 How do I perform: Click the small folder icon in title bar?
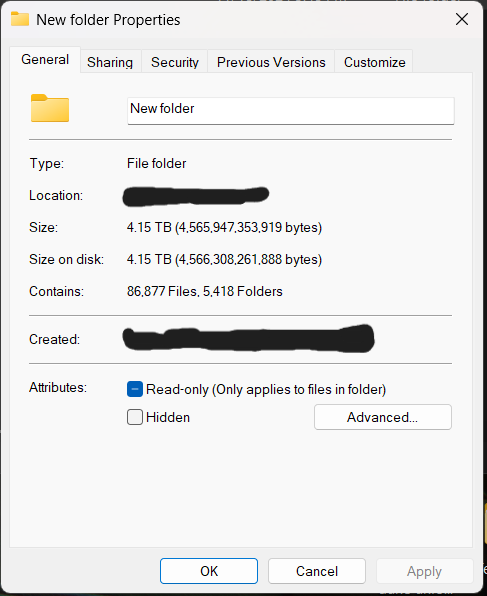[20, 19]
